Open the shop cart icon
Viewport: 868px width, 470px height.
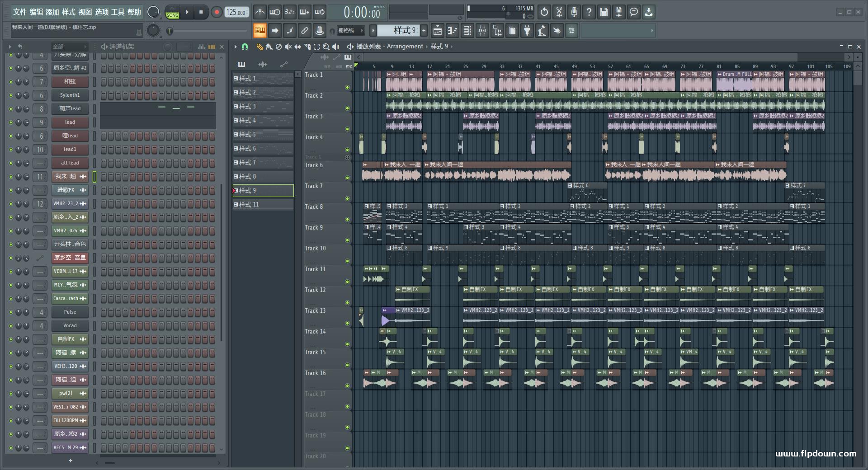572,31
